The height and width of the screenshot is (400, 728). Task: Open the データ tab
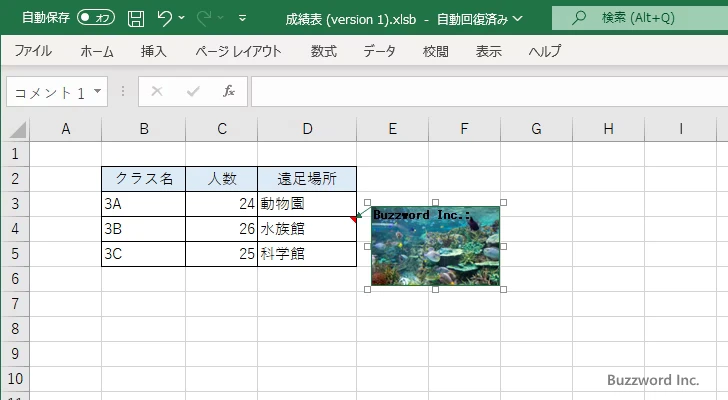379,51
